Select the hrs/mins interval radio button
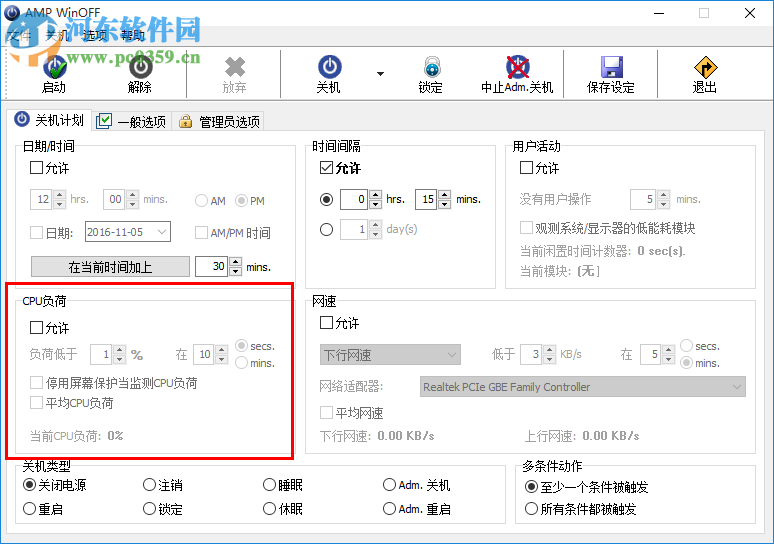This screenshot has height=544, width=774. [326, 199]
